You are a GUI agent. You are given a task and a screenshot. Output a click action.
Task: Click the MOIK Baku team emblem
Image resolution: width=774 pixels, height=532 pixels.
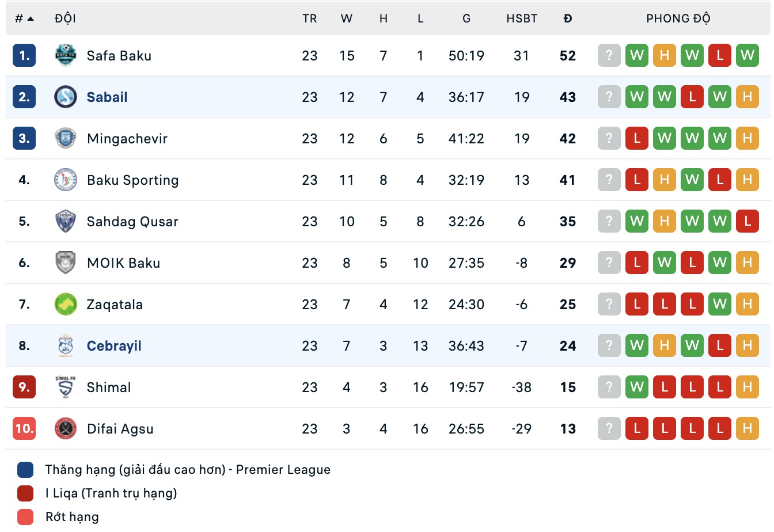[x=66, y=263]
